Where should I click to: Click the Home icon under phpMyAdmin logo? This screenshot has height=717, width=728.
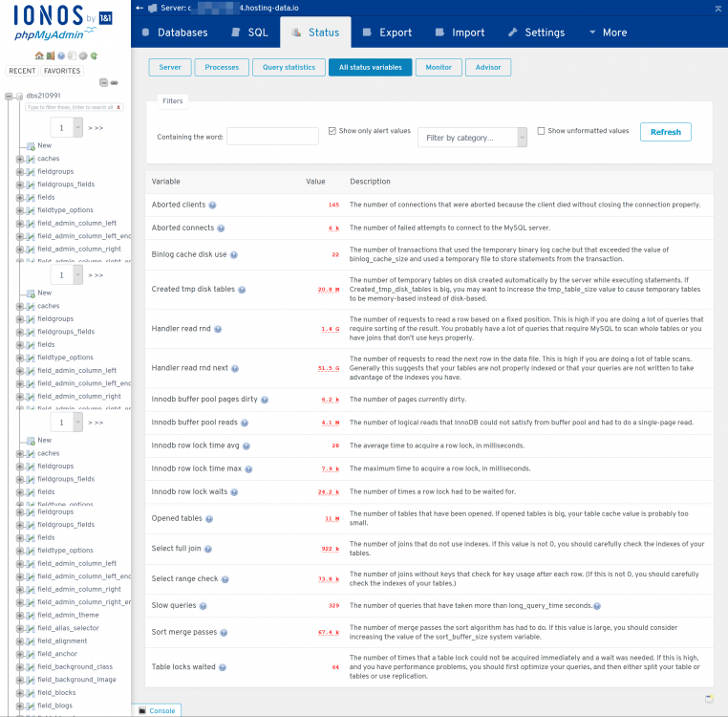tap(39, 56)
